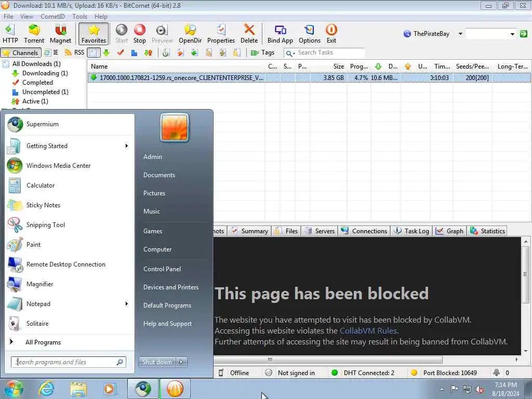Screen dimensions: 532x399
Task: Click the Tags button
Action: 262,52
